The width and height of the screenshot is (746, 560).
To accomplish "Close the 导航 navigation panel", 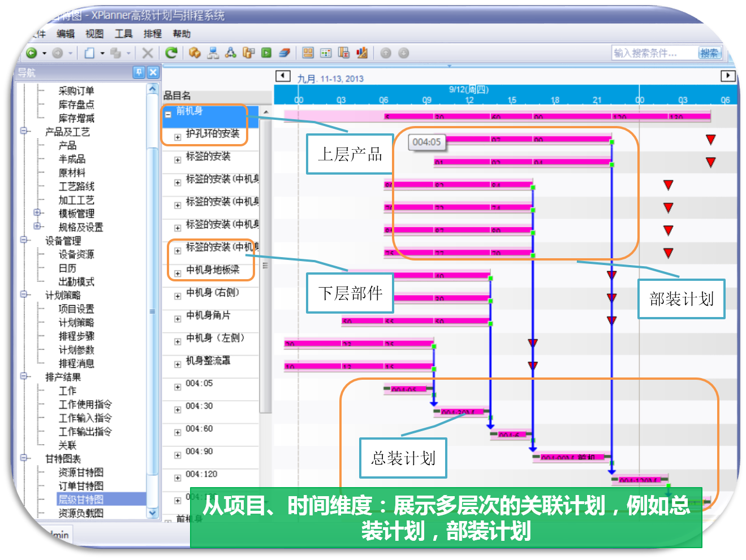I will tap(153, 72).
